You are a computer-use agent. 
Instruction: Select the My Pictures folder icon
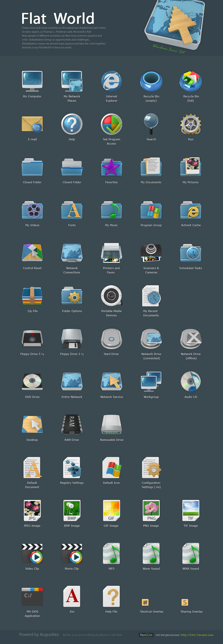191,167
